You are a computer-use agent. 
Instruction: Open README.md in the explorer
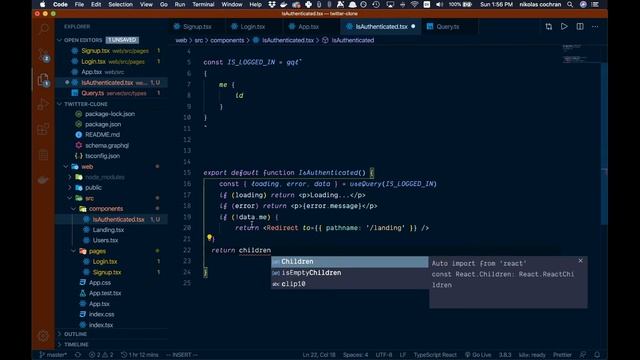102,135
